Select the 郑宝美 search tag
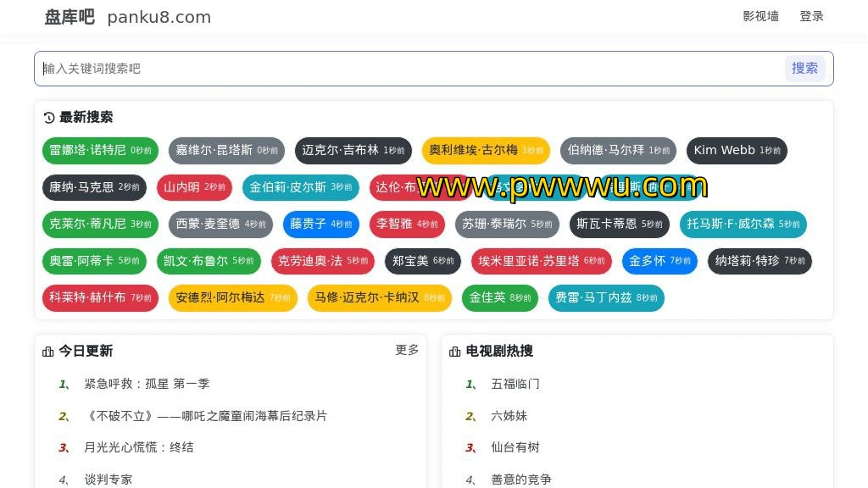The height and width of the screenshot is (488, 868). pos(423,261)
